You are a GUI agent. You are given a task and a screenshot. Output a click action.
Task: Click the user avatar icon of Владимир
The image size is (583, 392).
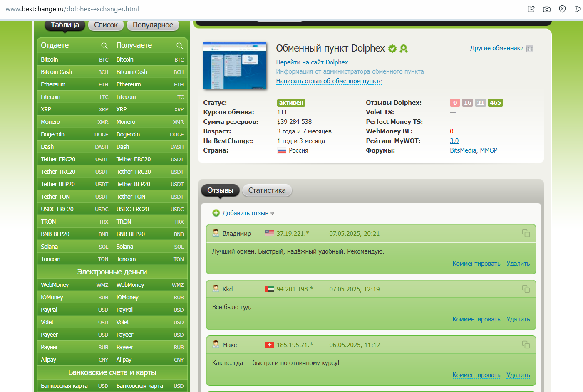tap(216, 233)
